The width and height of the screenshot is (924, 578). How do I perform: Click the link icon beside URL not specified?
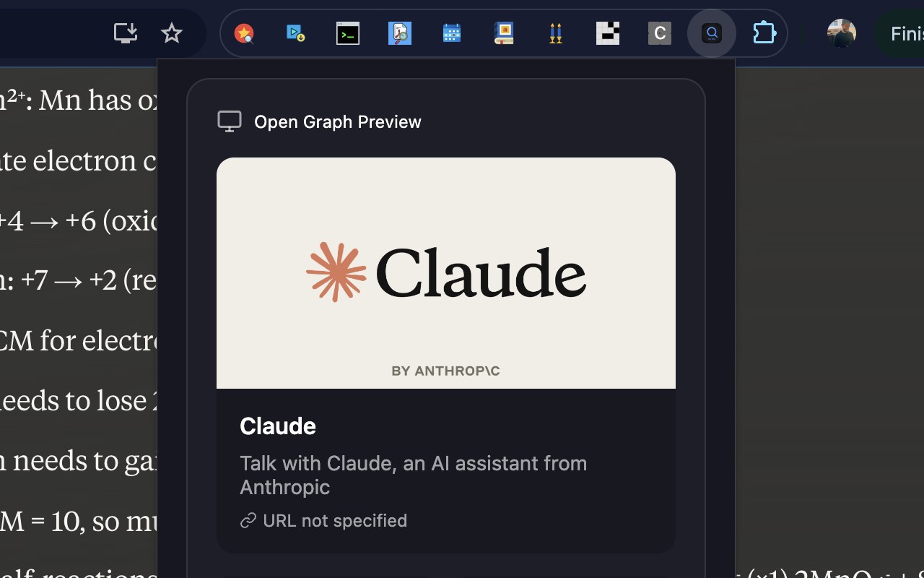[248, 521]
